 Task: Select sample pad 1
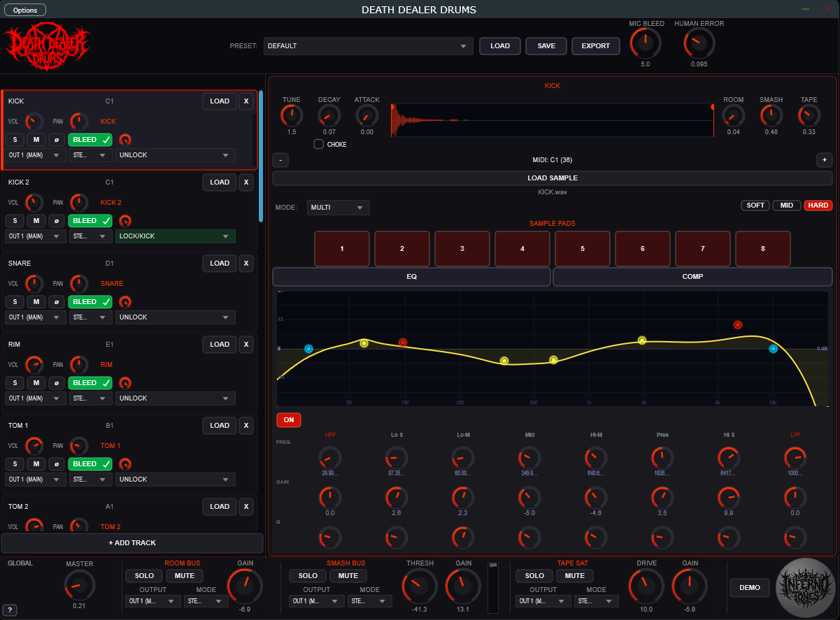(x=342, y=249)
